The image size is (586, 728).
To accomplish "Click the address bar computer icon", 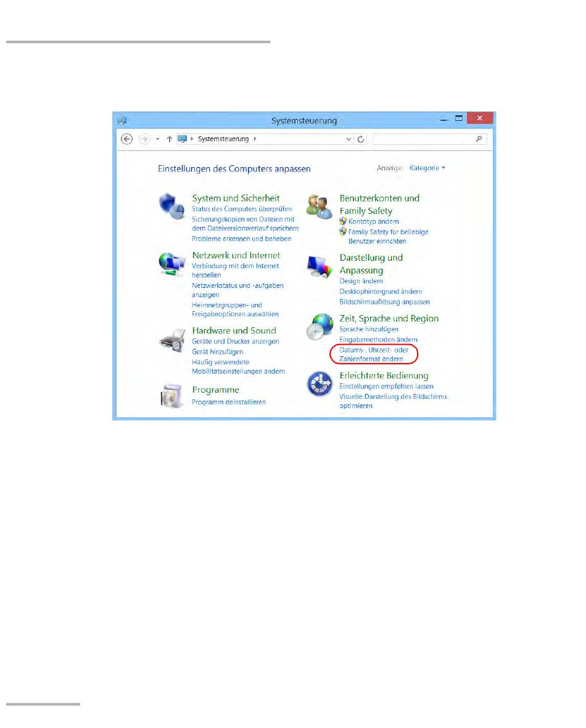I will [182, 139].
